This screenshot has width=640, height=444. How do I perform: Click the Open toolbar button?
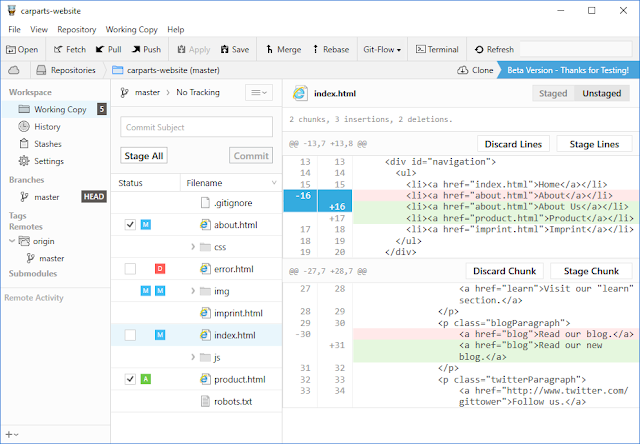22,49
